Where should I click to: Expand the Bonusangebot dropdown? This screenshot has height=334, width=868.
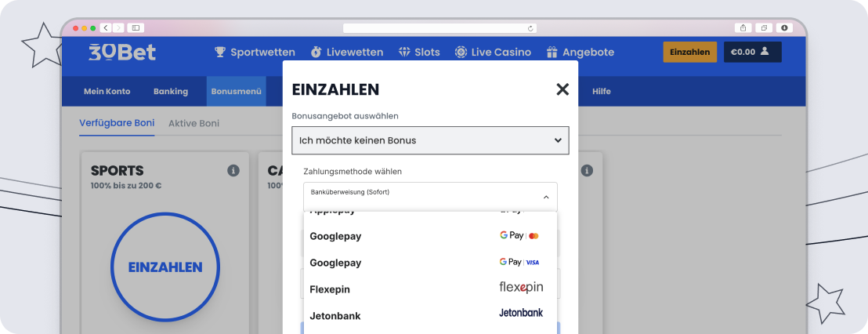[x=430, y=140]
